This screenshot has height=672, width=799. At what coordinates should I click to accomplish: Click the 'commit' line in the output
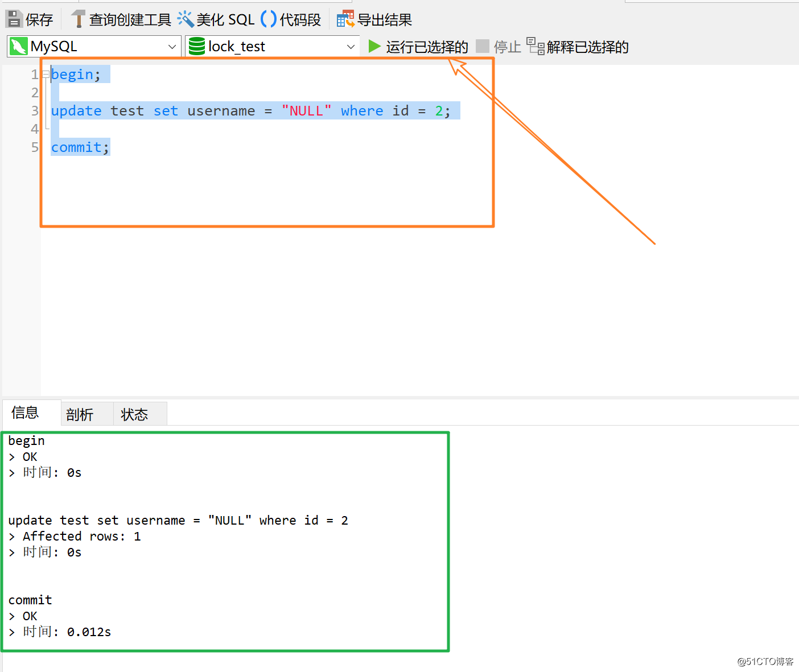pyautogui.click(x=30, y=600)
